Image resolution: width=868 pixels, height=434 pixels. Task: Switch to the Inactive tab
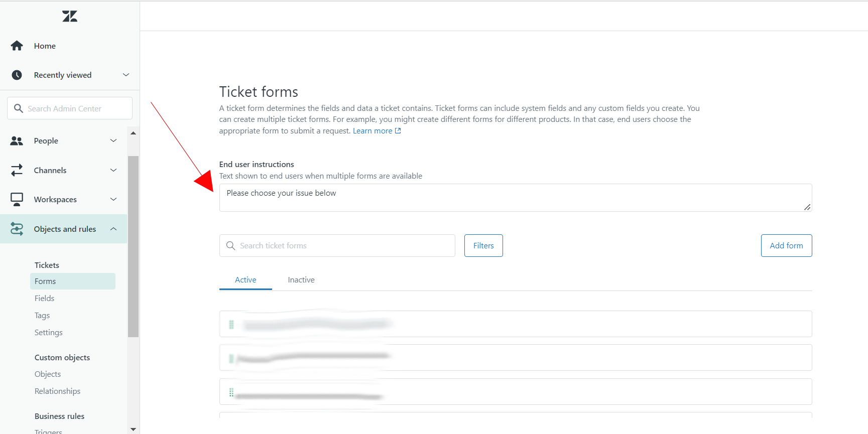301,280
